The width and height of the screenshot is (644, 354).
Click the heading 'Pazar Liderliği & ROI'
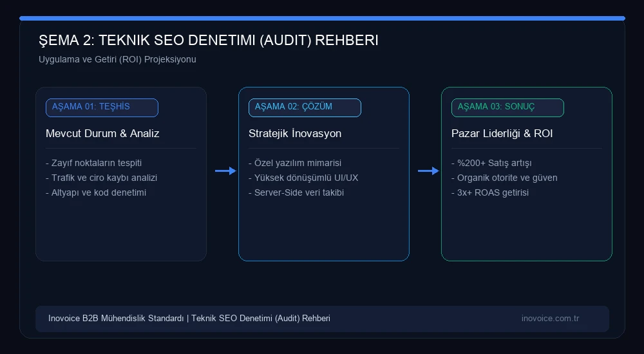pos(502,133)
